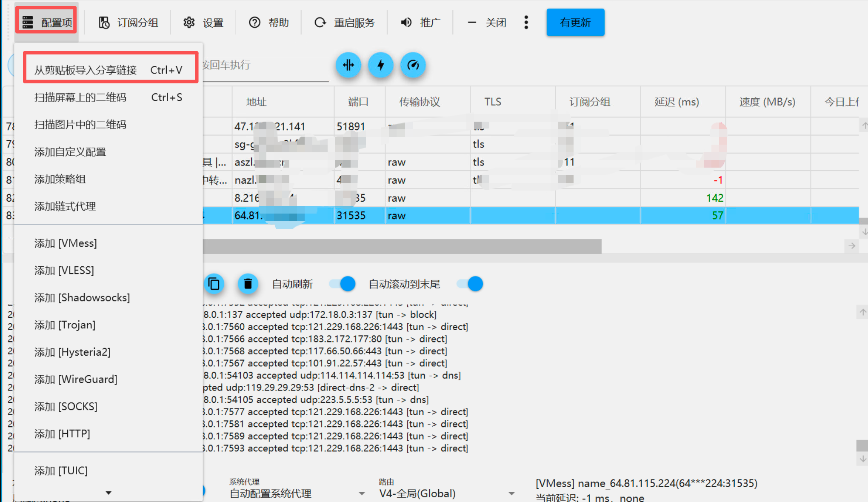Choose 扫描屏幕上的二维码 menu entry
The image size is (868, 502).
click(108, 97)
